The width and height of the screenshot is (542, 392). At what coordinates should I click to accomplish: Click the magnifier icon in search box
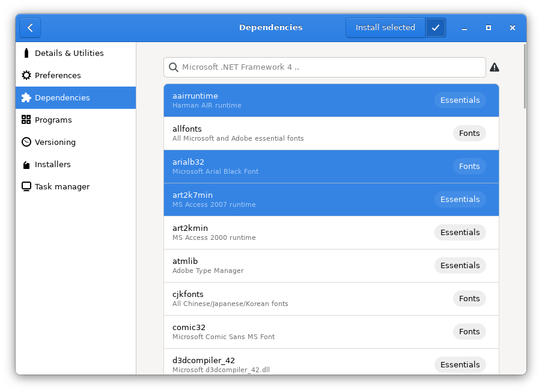(174, 67)
